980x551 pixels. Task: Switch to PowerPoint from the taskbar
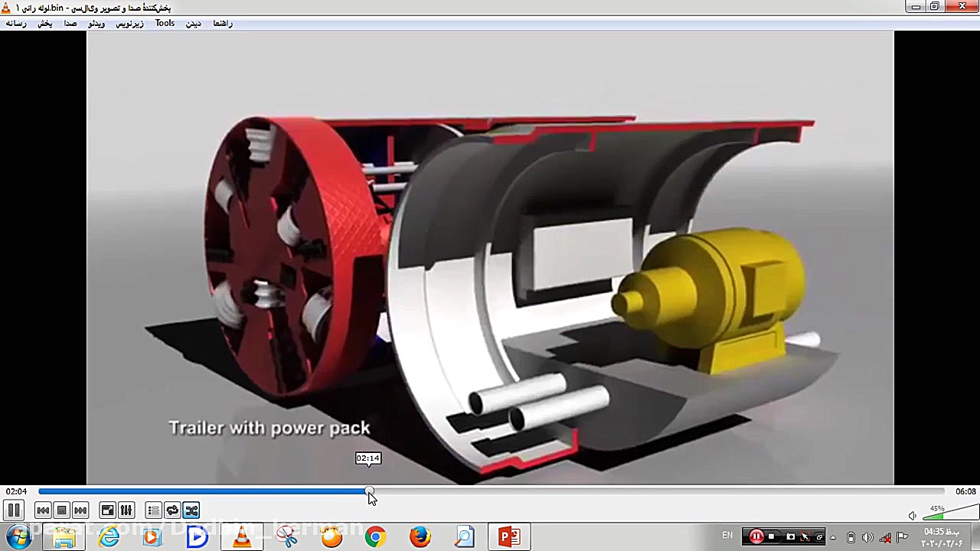point(509,536)
